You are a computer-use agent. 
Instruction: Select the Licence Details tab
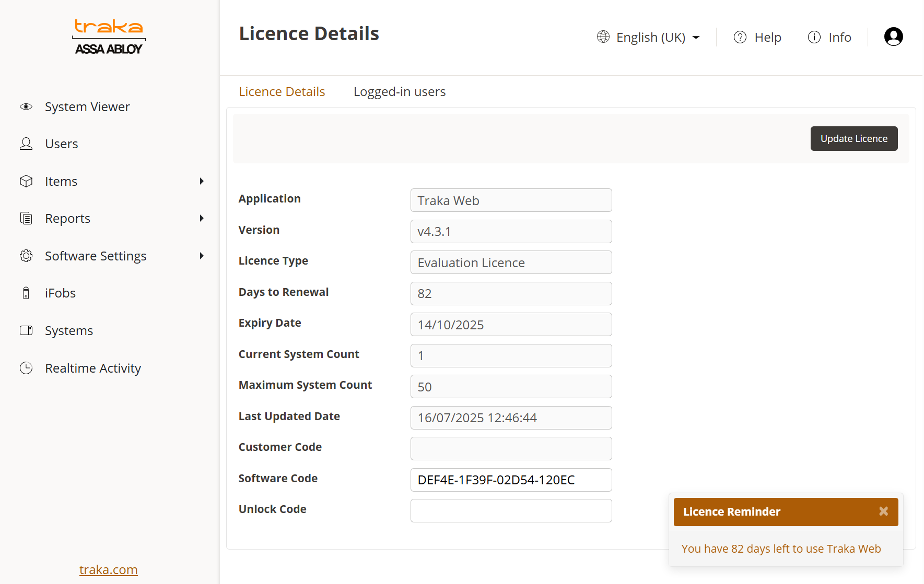click(x=282, y=92)
